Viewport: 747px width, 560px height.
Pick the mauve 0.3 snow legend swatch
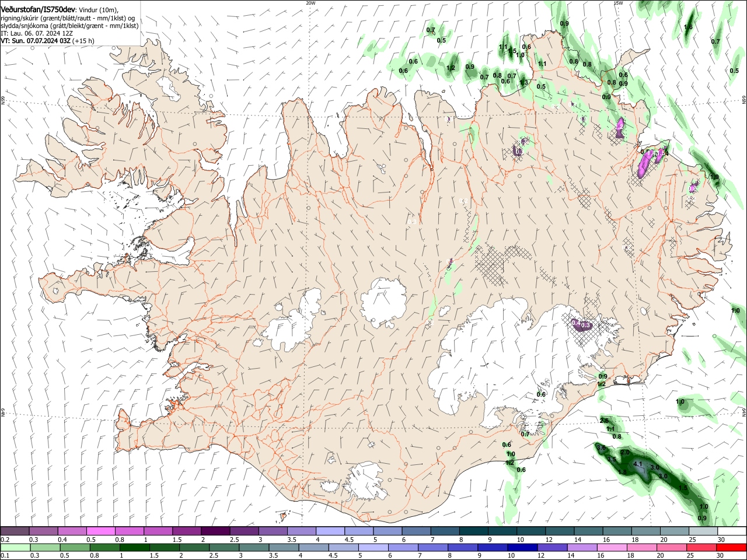coord(43,531)
